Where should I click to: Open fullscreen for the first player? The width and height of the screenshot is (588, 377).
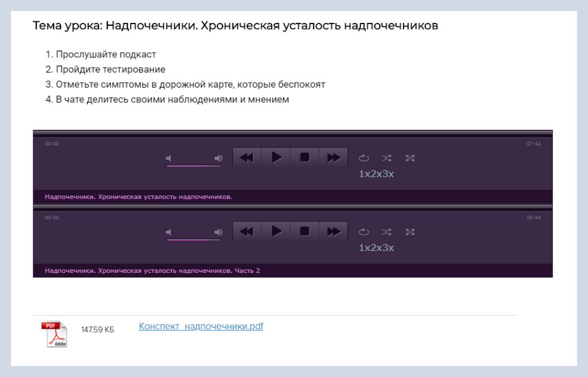[x=410, y=158]
